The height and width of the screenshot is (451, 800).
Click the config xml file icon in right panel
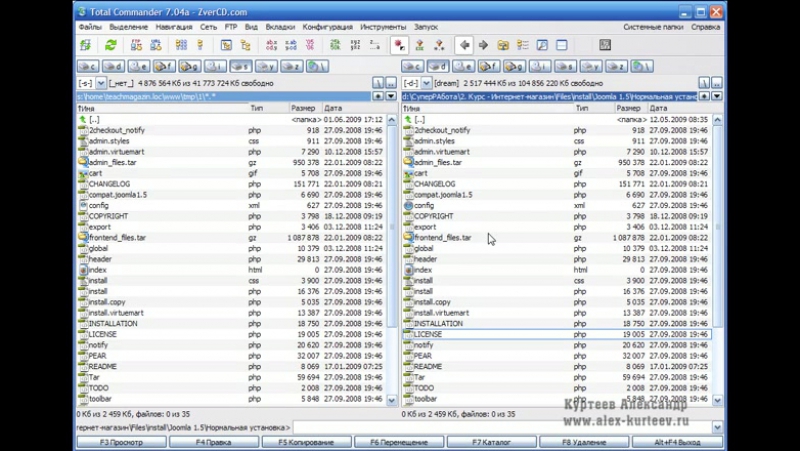point(408,205)
